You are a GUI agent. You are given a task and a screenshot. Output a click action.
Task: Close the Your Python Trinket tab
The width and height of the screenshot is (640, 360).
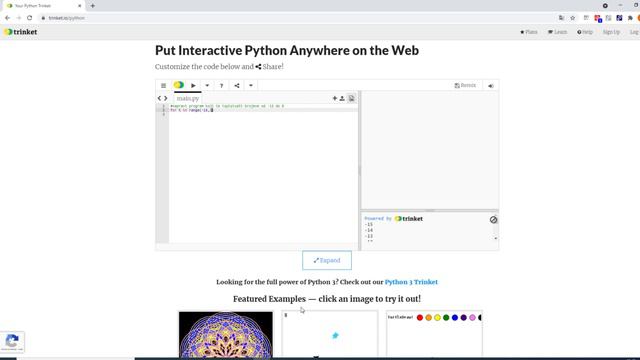(x=80, y=6)
